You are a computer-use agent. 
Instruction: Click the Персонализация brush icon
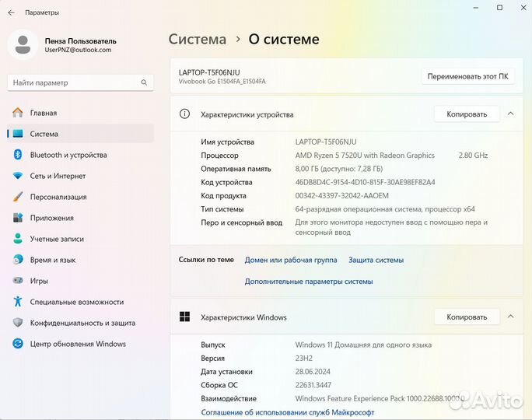(x=18, y=197)
